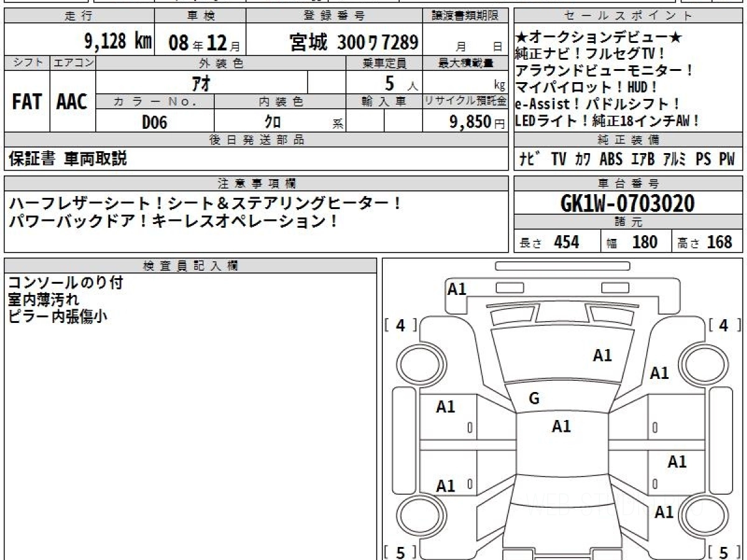Screen dimensions: 747x560
Task: Select inspector note コンソールのり付
Action: pyautogui.click(x=65, y=282)
